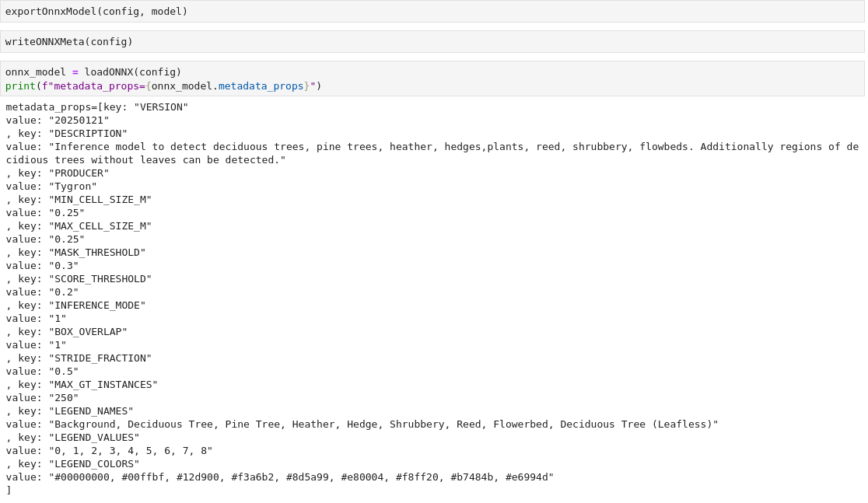Image resolution: width=868 pixels, height=503 pixels.
Task: Click the MAX_CELL_SIZE_M key line
Action: 100,226
